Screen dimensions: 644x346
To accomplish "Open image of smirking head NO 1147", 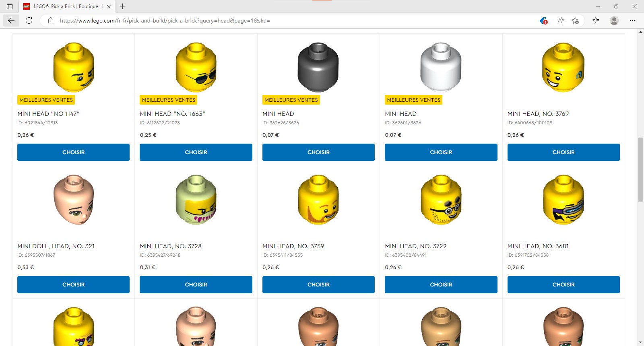I will coord(74,67).
